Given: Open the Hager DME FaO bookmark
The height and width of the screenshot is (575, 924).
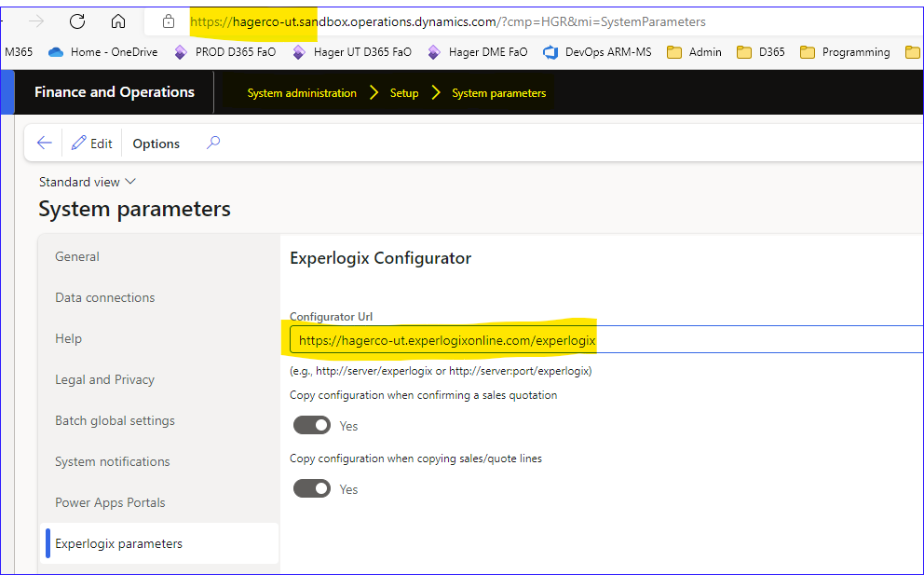Looking at the screenshot, I should 477,52.
